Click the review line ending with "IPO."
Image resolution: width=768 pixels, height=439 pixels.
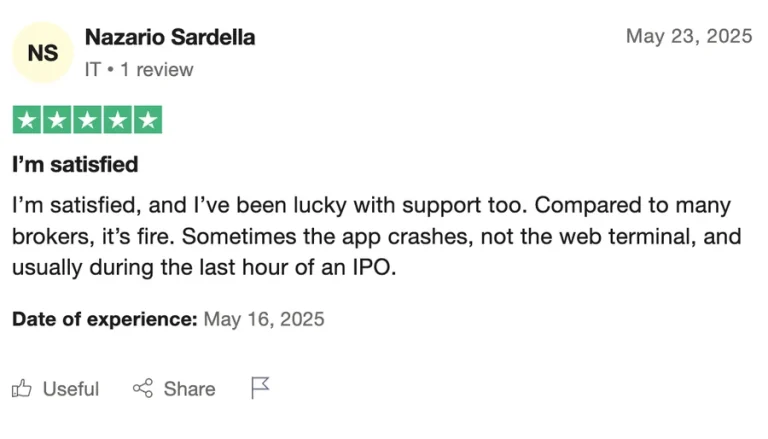click(205, 268)
